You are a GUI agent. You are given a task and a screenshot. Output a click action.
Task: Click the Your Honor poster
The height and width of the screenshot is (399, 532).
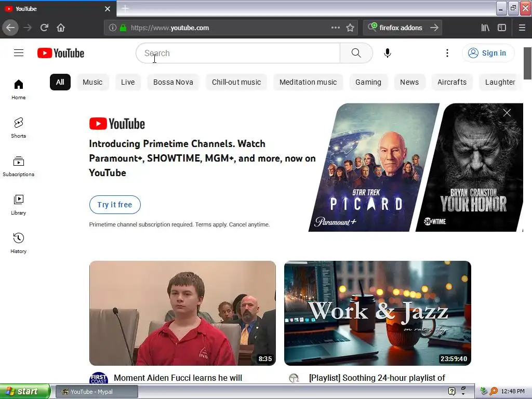(x=470, y=168)
